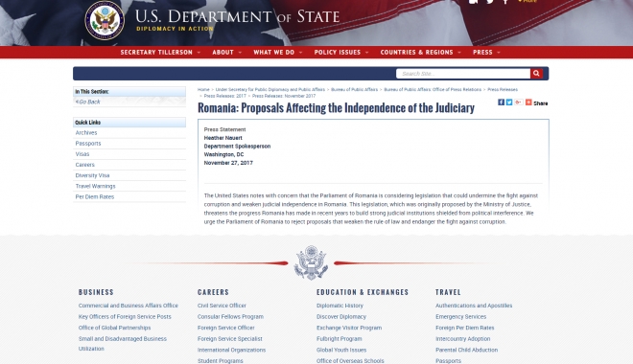Open the Secretary Tillerson menu
Viewport: 633px width, 364px height.
[156, 53]
